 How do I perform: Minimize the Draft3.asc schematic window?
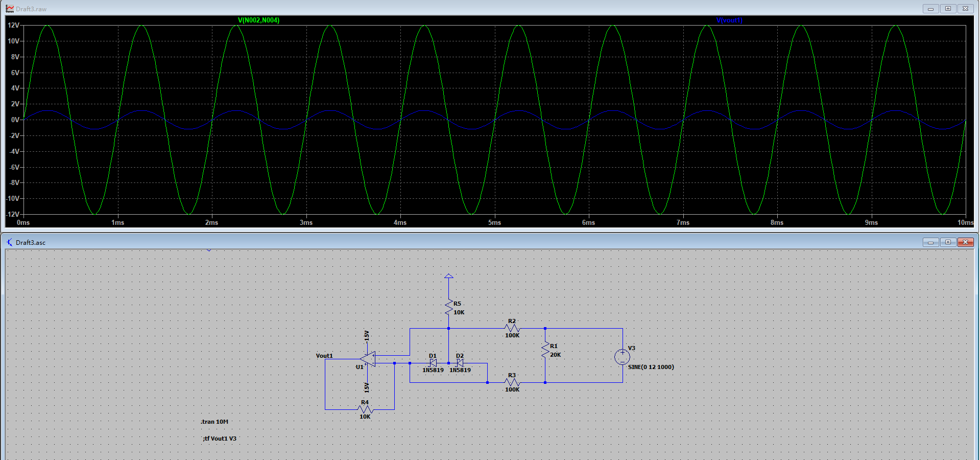[x=930, y=242]
